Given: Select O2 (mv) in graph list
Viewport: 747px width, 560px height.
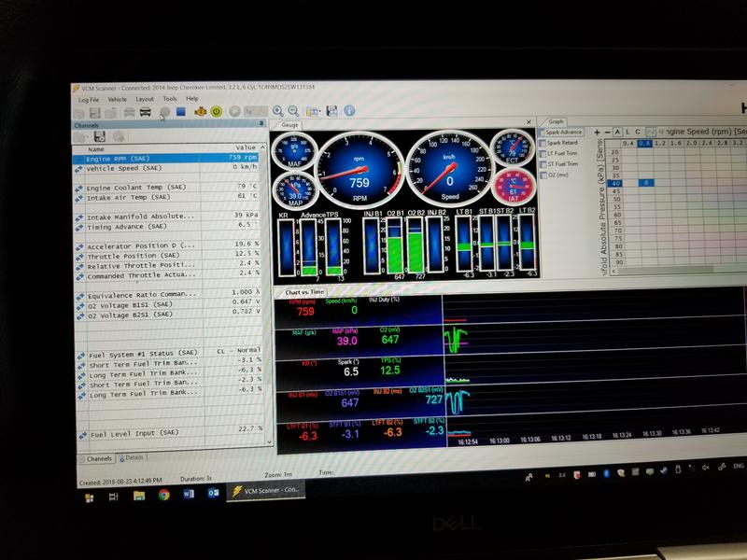Looking at the screenshot, I should point(555,175).
